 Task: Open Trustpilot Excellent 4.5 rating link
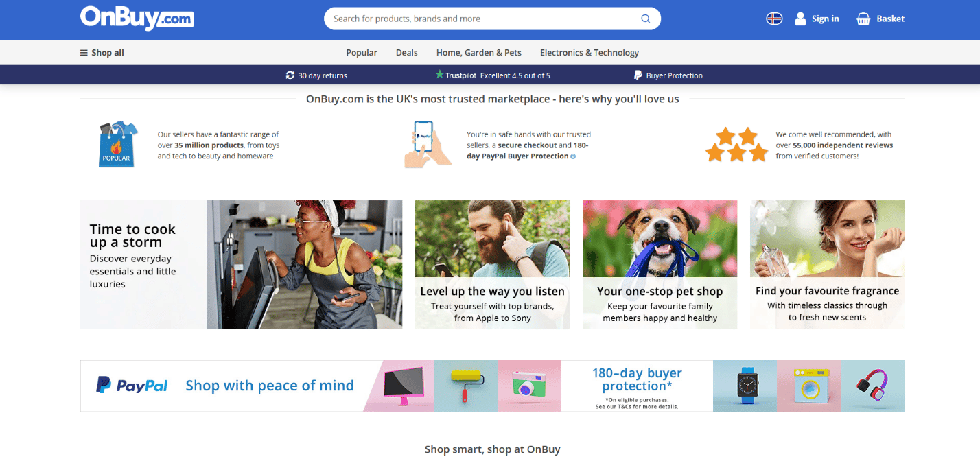pyautogui.click(x=493, y=75)
